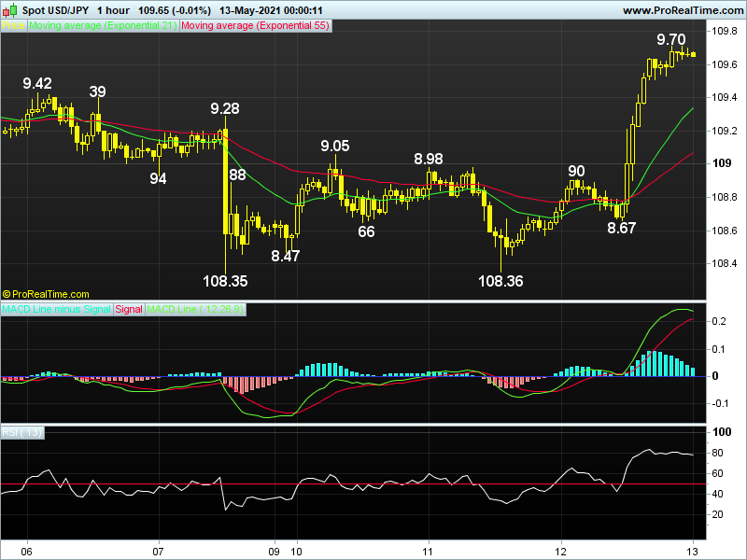The image size is (747, 560).
Task: Click the -0.1 MACD axis value
Action: 719,404
